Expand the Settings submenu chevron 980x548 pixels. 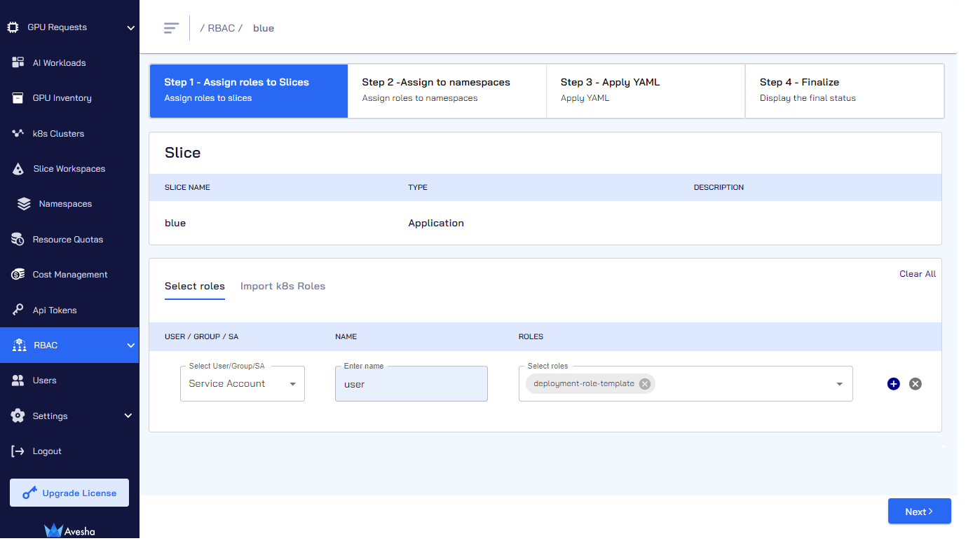pos(128,416)
